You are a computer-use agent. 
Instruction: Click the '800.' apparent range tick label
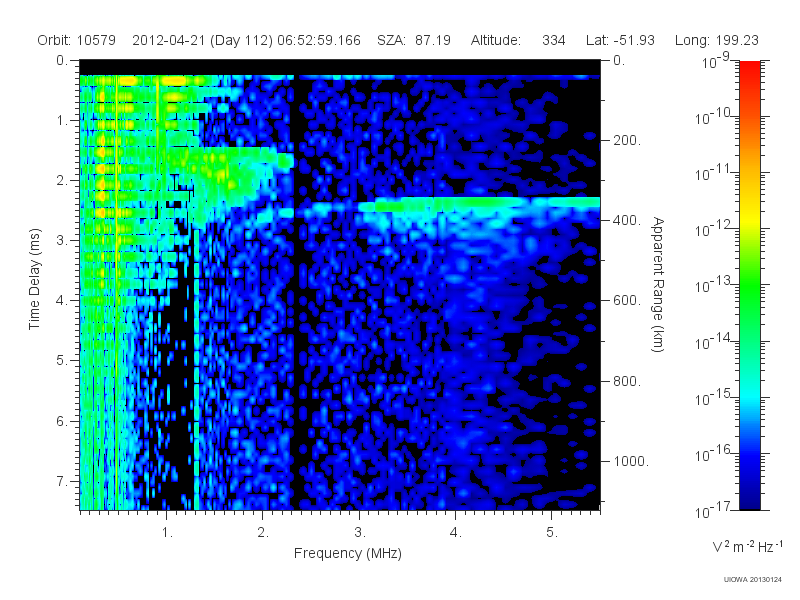(627, 381)
